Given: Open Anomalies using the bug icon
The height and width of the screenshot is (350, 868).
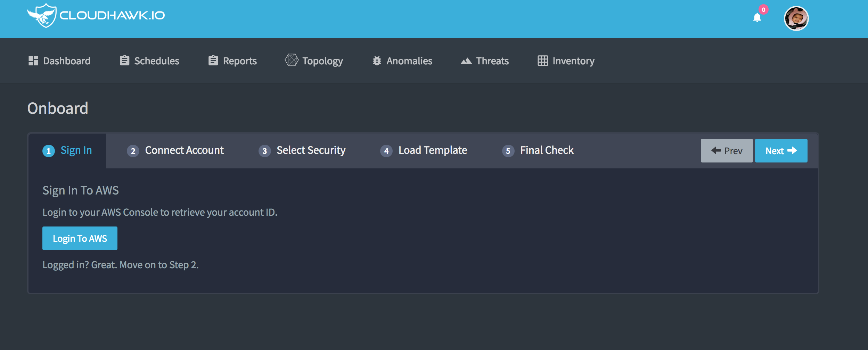Looking at the screenshot, I should (x=377, y=60).
